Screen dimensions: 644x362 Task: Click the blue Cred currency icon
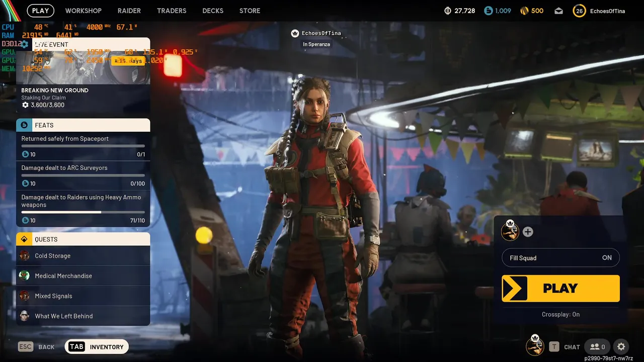coord(488,11)
